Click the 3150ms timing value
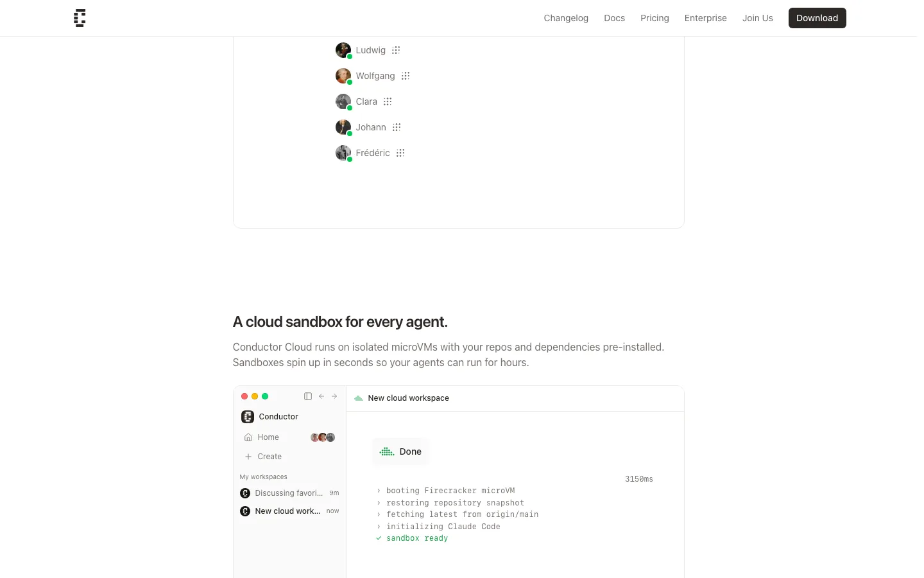Screen dimensions: 924x578 click(639, 479)
